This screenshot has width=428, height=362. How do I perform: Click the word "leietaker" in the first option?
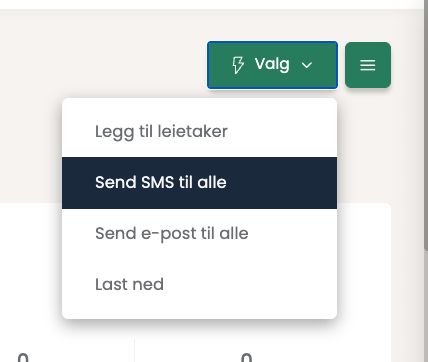coord(192,131)
